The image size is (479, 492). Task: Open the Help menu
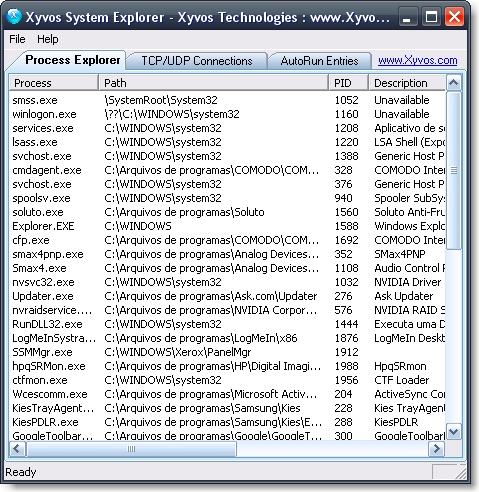pos(47,39)
